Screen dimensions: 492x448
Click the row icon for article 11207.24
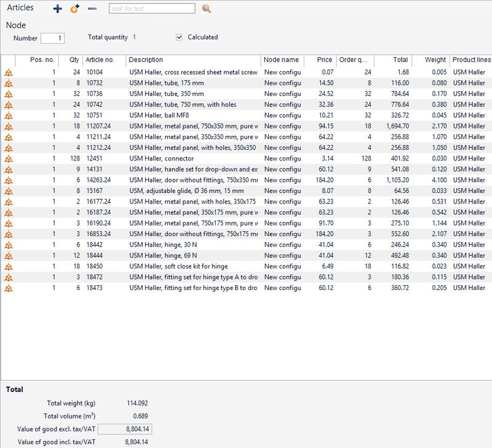(9, 127)
